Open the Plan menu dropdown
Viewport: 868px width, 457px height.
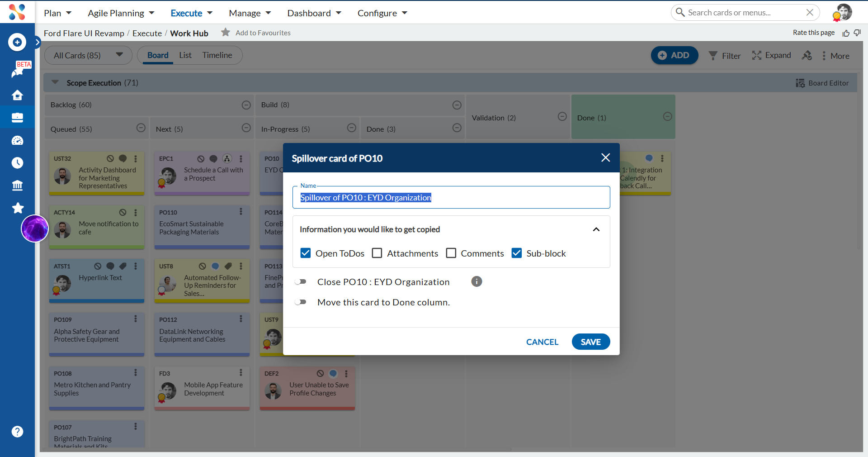pyautogui.click(x=57, y=13)
